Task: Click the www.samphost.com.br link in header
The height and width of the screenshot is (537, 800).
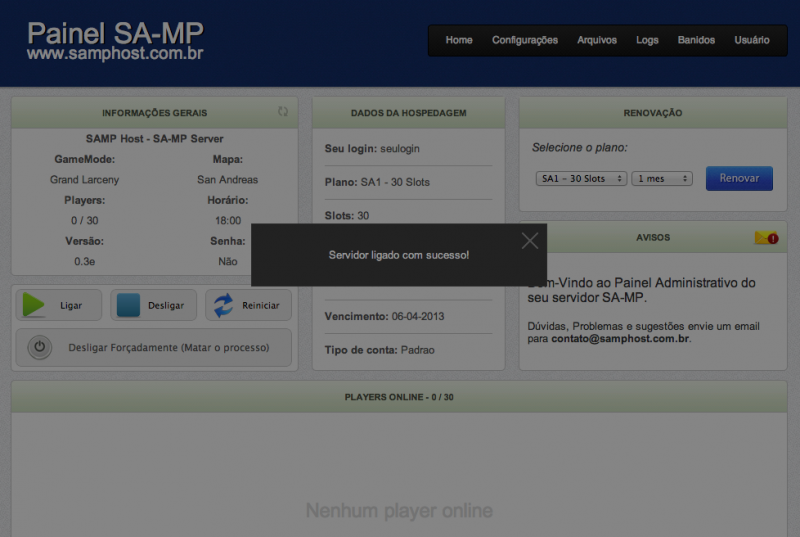Action: tap(115, 53)
